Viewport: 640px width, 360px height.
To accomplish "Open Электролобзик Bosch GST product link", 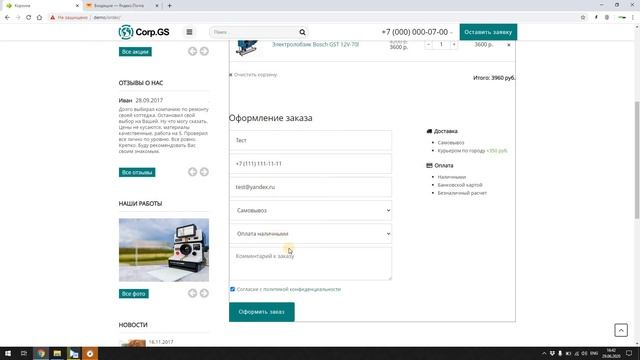I will tap(316, 44).
